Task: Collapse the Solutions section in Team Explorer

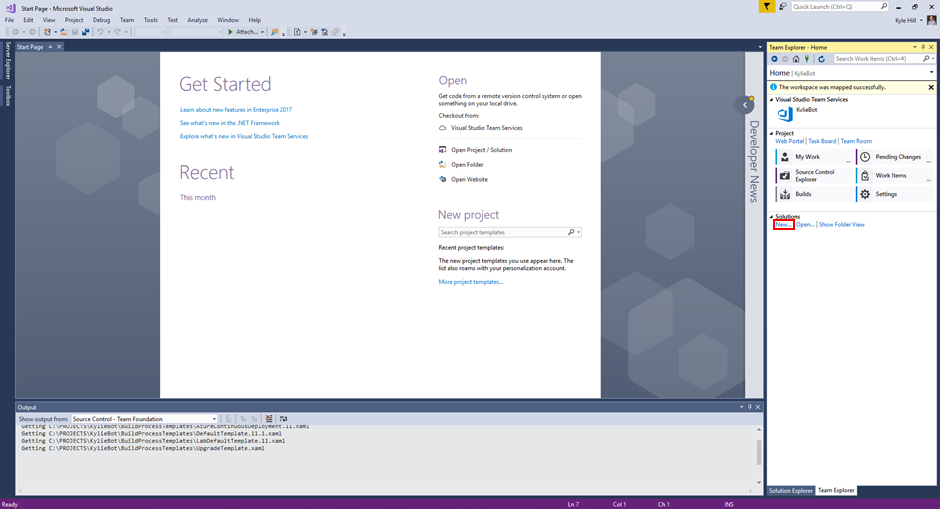Action: coord(772,216)
